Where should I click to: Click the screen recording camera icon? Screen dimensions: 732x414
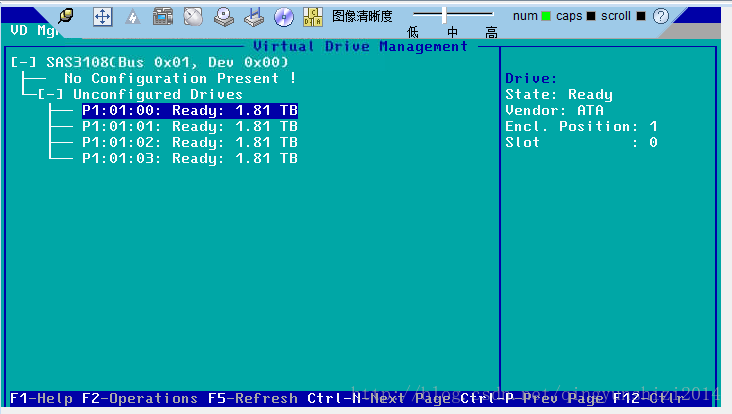tap(163, 17)
